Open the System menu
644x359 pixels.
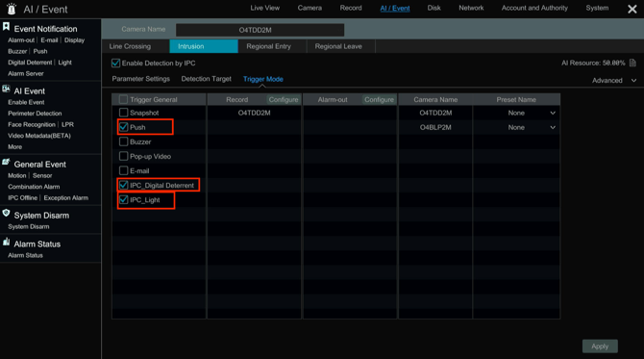click(x=597, y=8)
